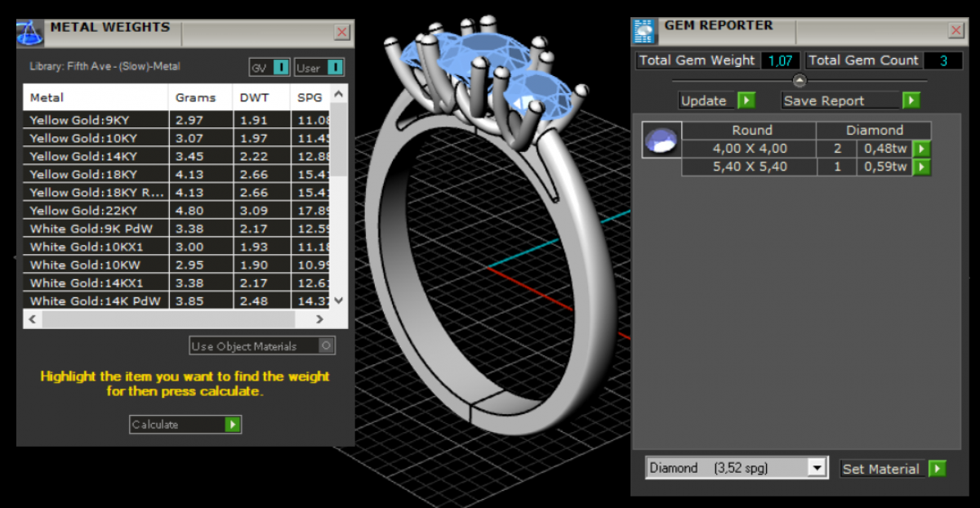
Task: Click green arrow next to Save Report
Action: tap(911, 100)
